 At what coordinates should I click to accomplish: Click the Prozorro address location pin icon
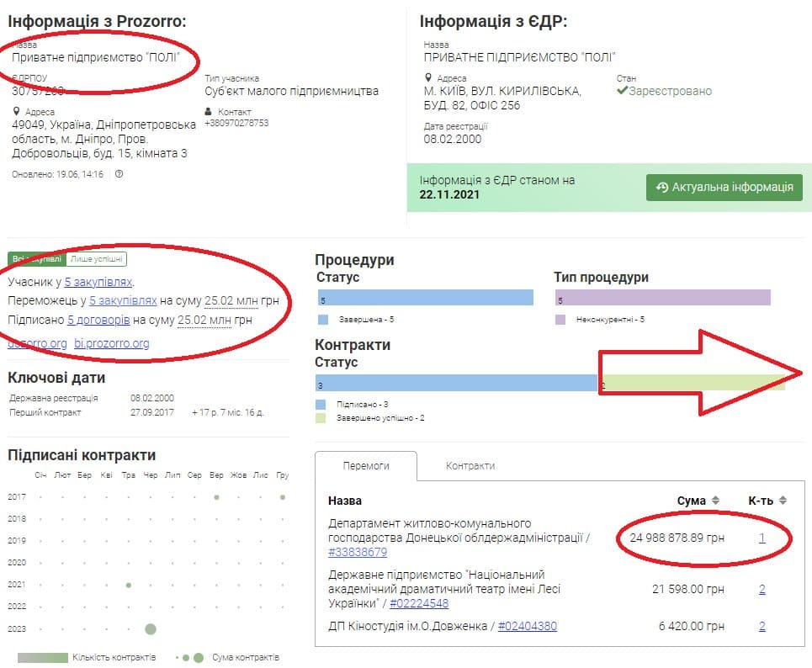tap(17, 112)
